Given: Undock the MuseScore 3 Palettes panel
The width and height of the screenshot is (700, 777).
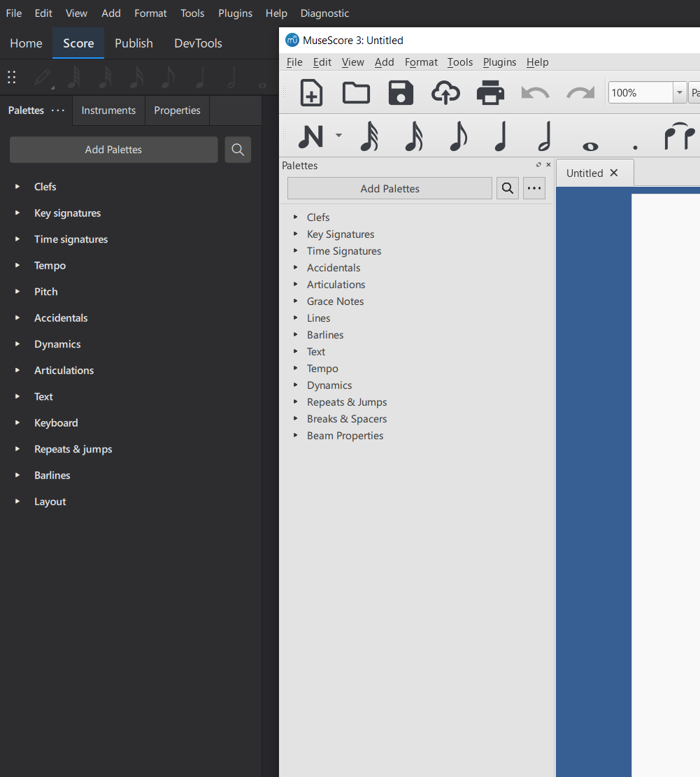Looking at the screenshot, I should coord(538,164).
